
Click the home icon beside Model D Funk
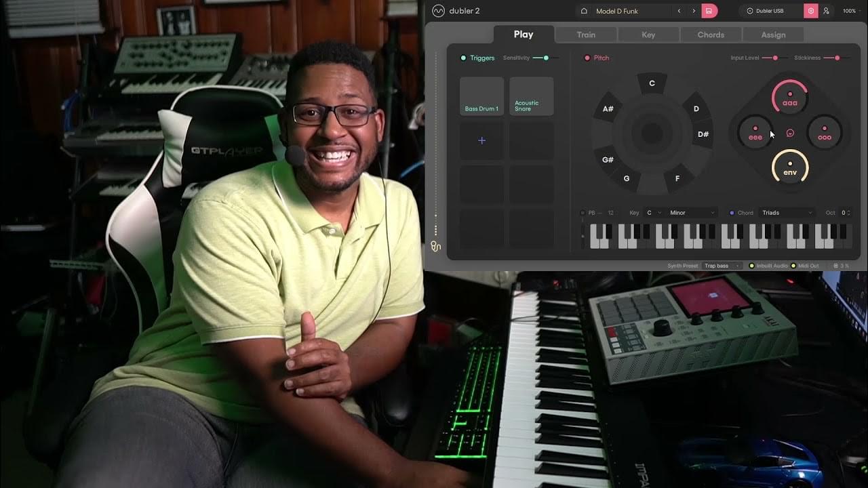(x=584, y=11)
